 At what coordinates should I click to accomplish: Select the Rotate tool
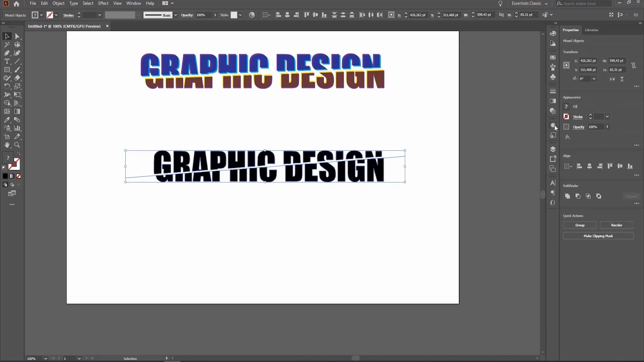[x=7, y=86]
